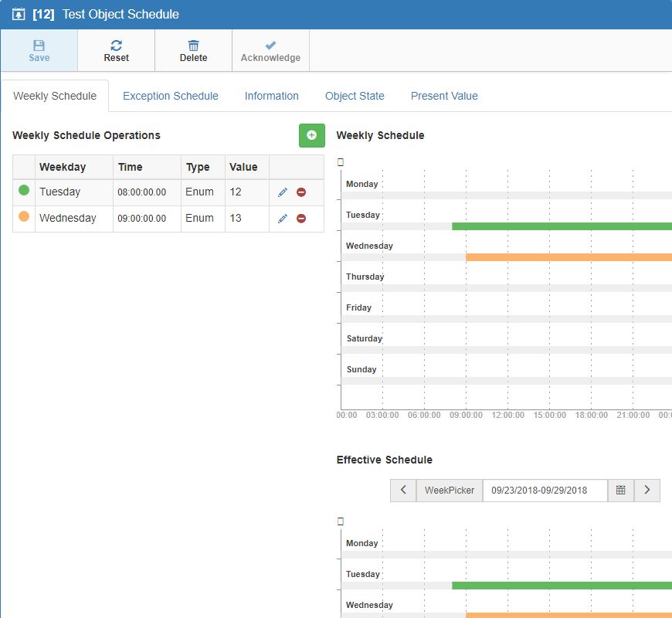Remove the Wednesday schedule entry
Image resolution: width=672 pixels, height=618 pixels.
tap(301, 219)
